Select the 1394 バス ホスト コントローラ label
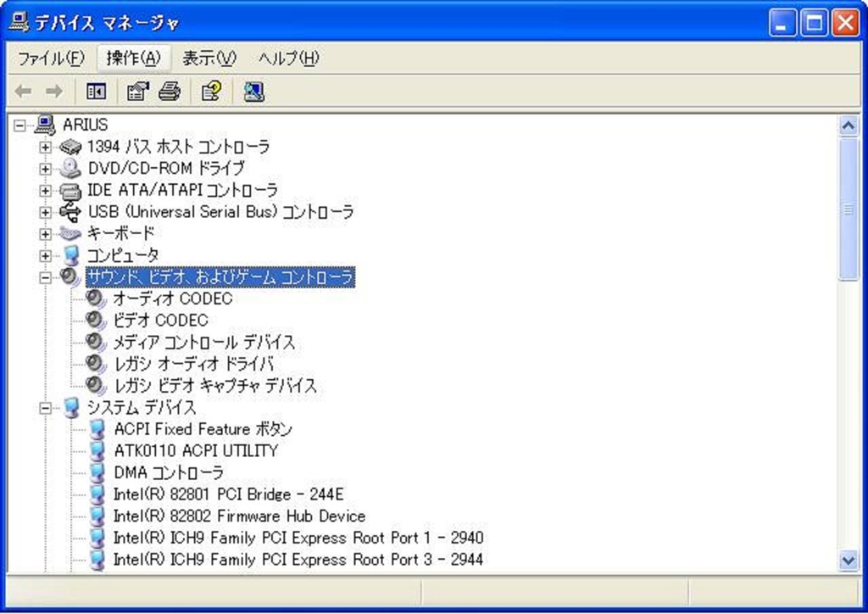 pyautogui.click(x=178, y=147)
